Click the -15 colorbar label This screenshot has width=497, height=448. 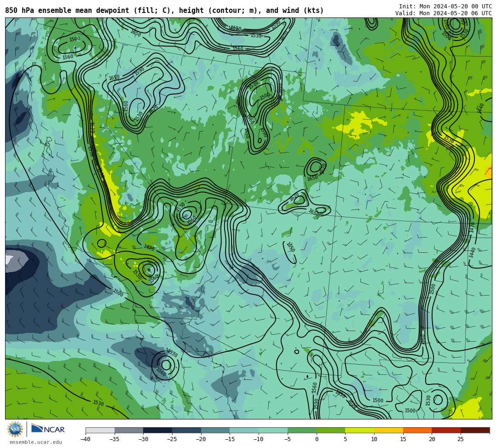pyautogui.click(x=230, y=439)
